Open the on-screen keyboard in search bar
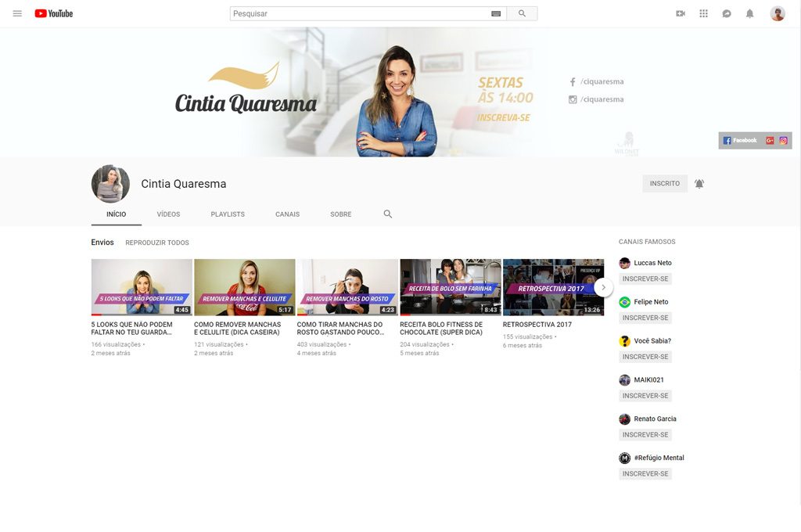Image resolution: width=801 pixels, height=532 pixels. click(x=496, y=13)
